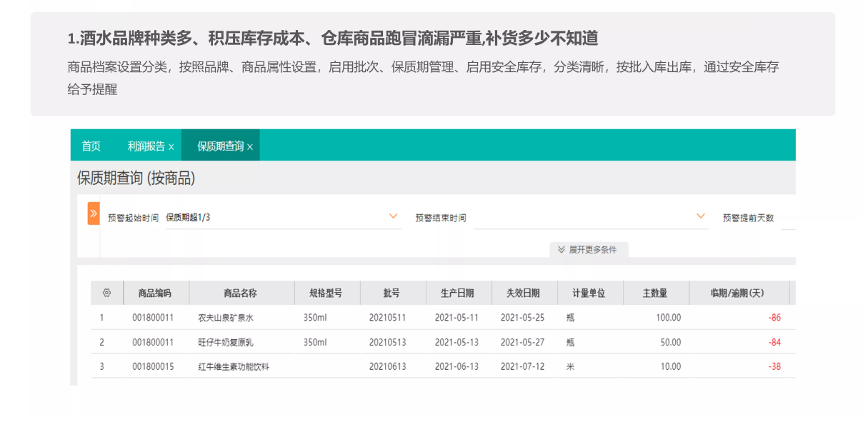Screen dimensions: 868x422
Task: Switch to the 利润报告 tab
Action: point(146,146)
